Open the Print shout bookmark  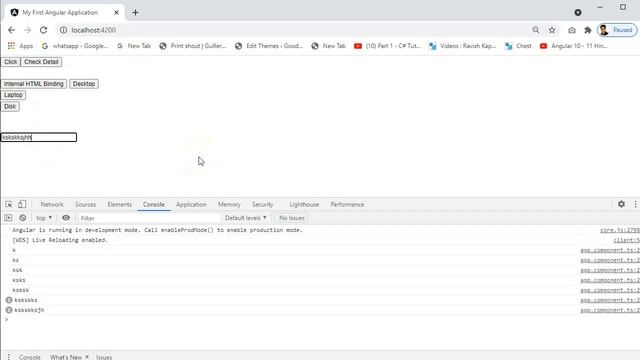[x=193, y=46]
